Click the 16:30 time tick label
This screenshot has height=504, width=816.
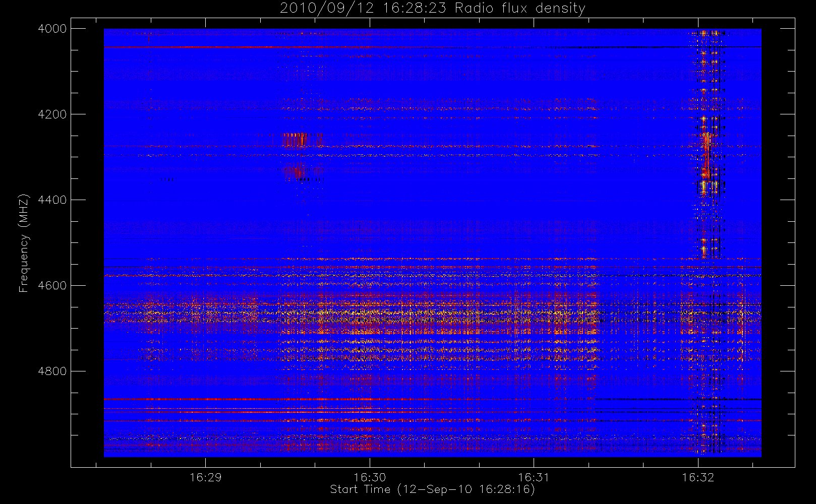(x=370, y=477)
